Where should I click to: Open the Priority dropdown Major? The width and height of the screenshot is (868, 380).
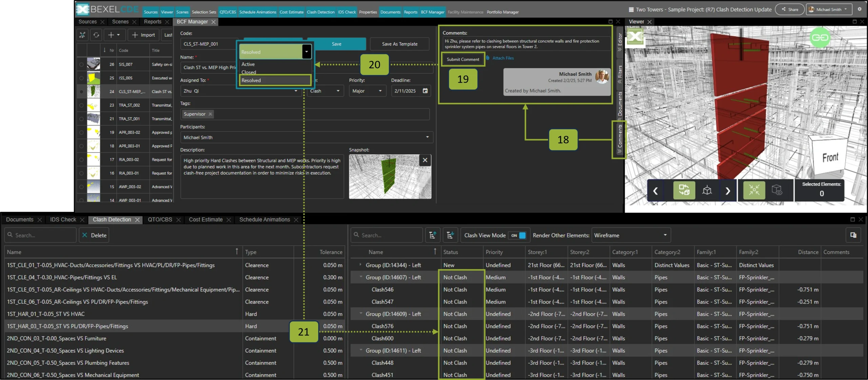tap(368, 91)
